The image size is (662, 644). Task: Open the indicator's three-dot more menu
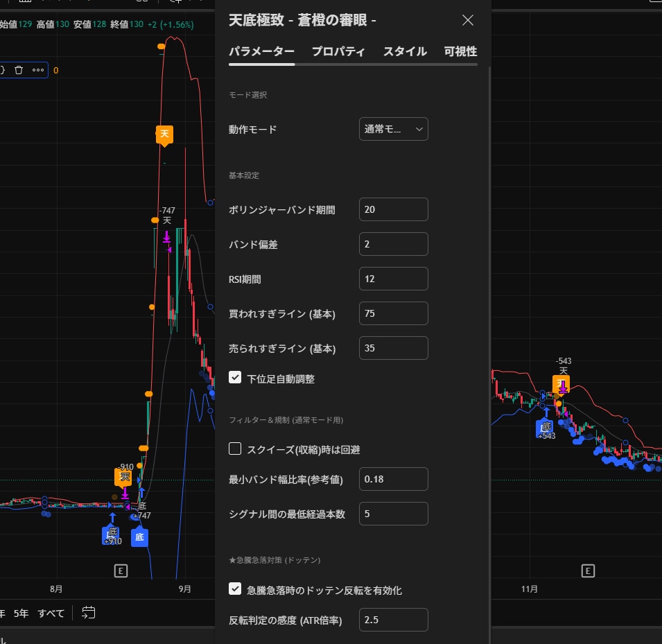point(38,70)
